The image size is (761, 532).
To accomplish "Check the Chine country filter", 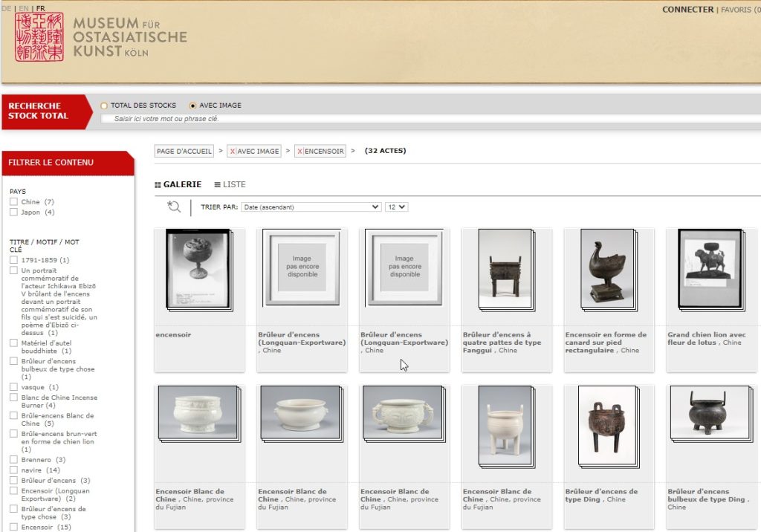I will tap(13, 202).
